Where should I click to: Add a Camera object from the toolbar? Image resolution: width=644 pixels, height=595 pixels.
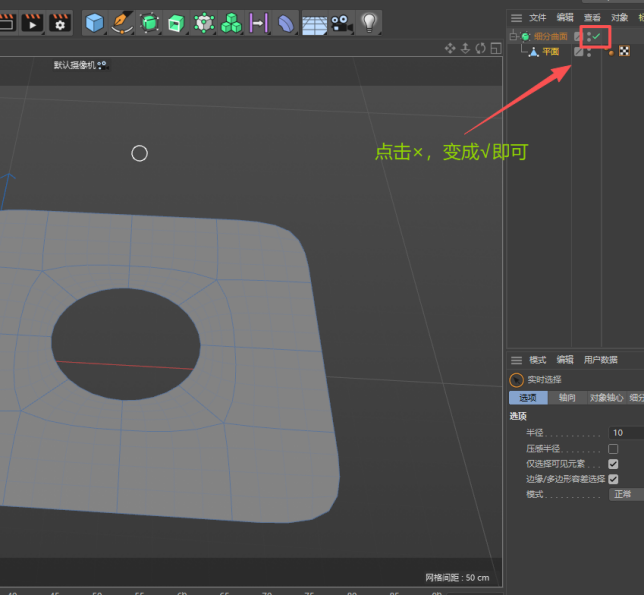(342, 23)
